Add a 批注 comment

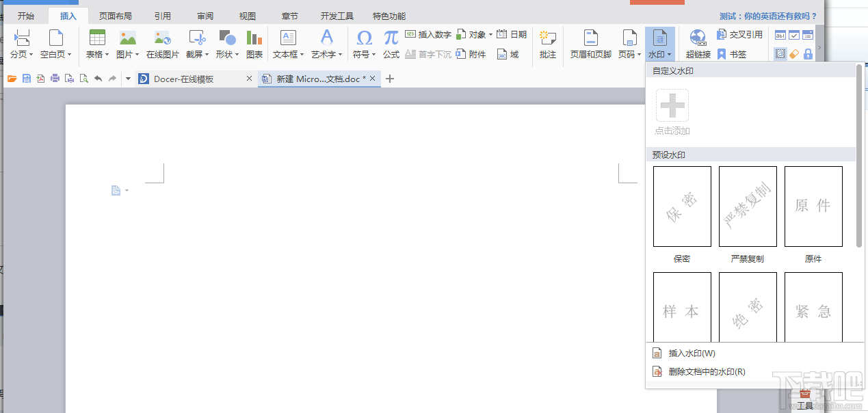pos(547,43)
